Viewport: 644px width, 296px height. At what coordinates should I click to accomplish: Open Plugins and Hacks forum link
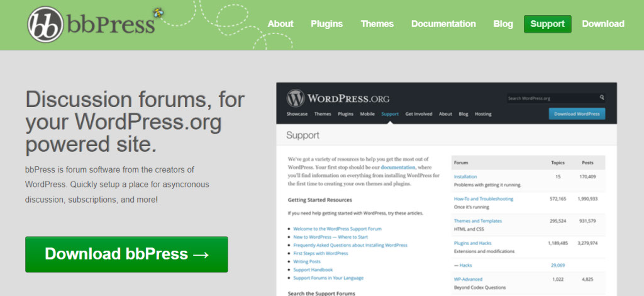472,243
